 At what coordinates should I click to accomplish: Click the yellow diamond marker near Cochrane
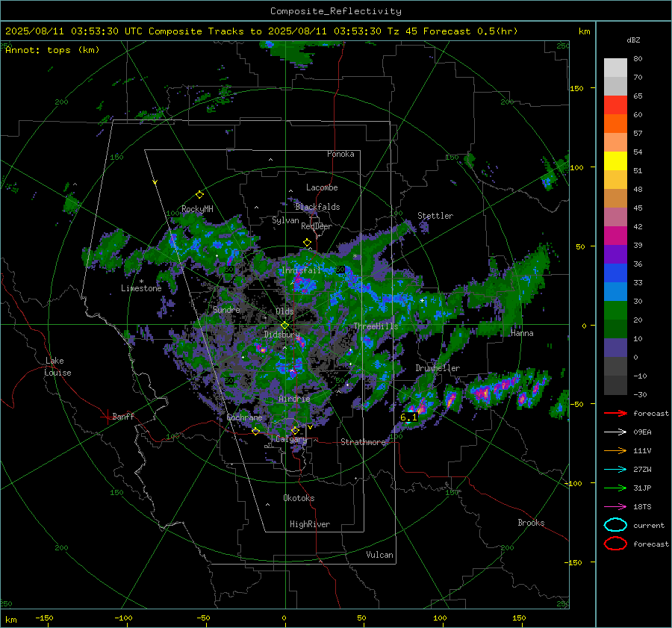pos(256,432)
